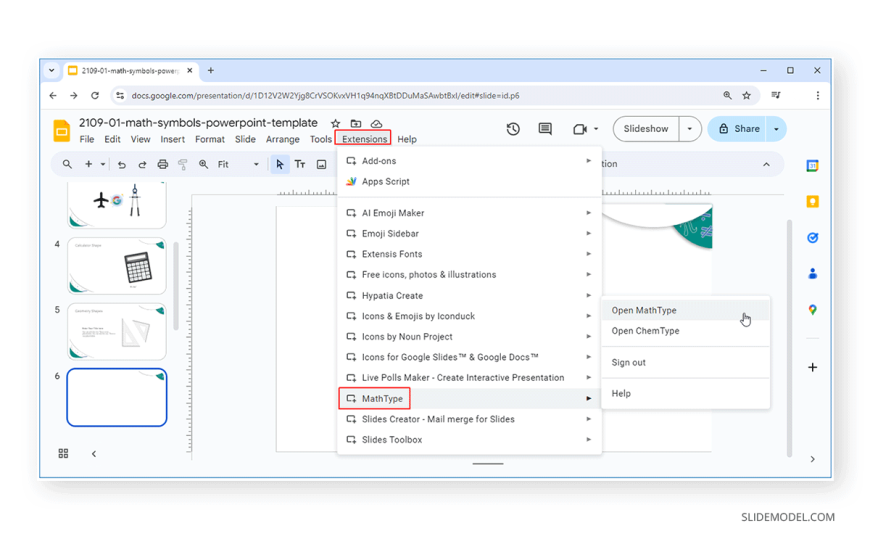Click the print icon
870x539 pixels.
click(163, 164)
